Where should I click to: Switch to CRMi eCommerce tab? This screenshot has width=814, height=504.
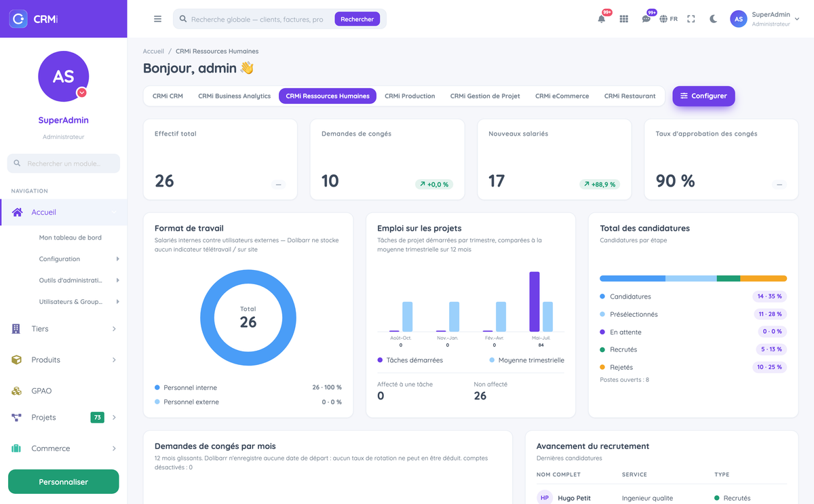[562, 96]
